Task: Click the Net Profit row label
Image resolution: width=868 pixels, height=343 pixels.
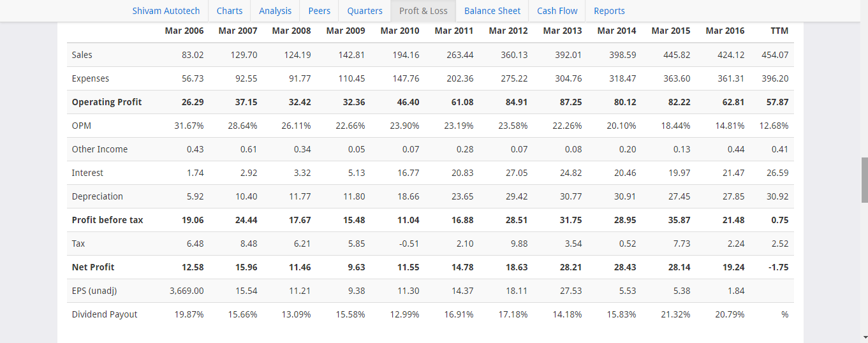Action: coord(93,267)
